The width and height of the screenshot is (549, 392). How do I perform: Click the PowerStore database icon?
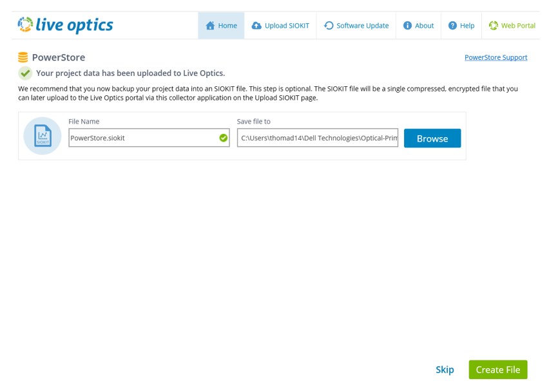pyautogui.click(x=23, y=57)
